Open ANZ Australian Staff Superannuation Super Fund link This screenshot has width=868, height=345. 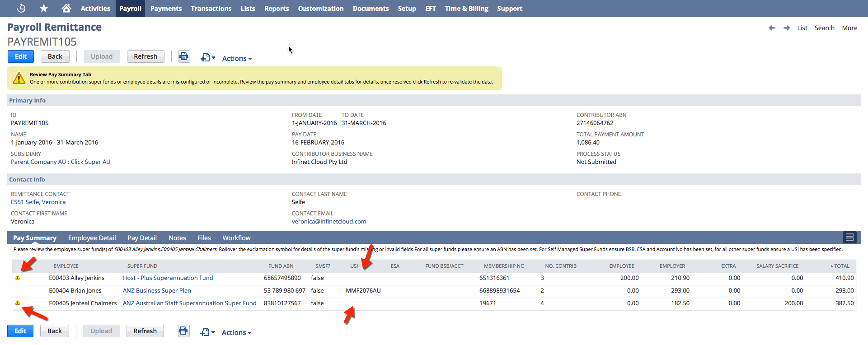click(x=189, y=303)
